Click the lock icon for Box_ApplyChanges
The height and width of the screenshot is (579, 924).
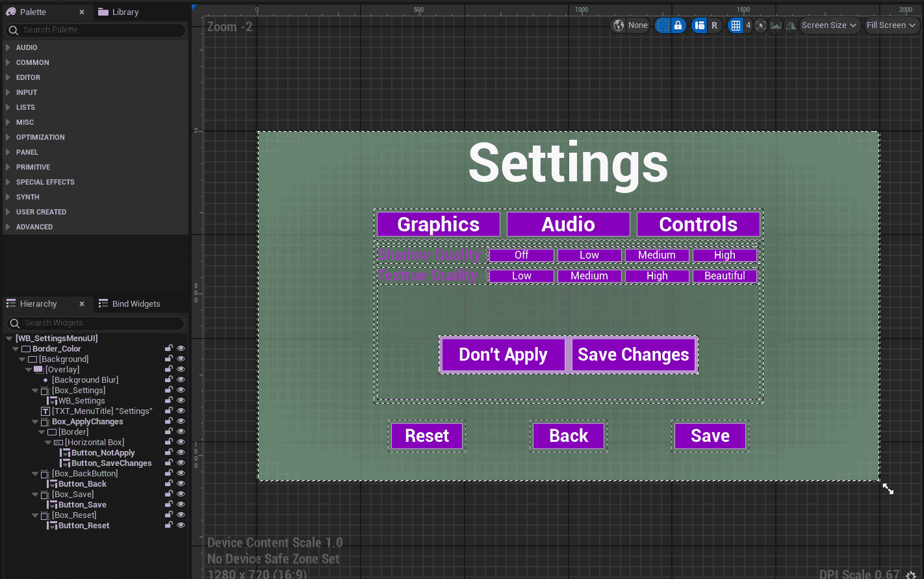click(x=169, y=422)
